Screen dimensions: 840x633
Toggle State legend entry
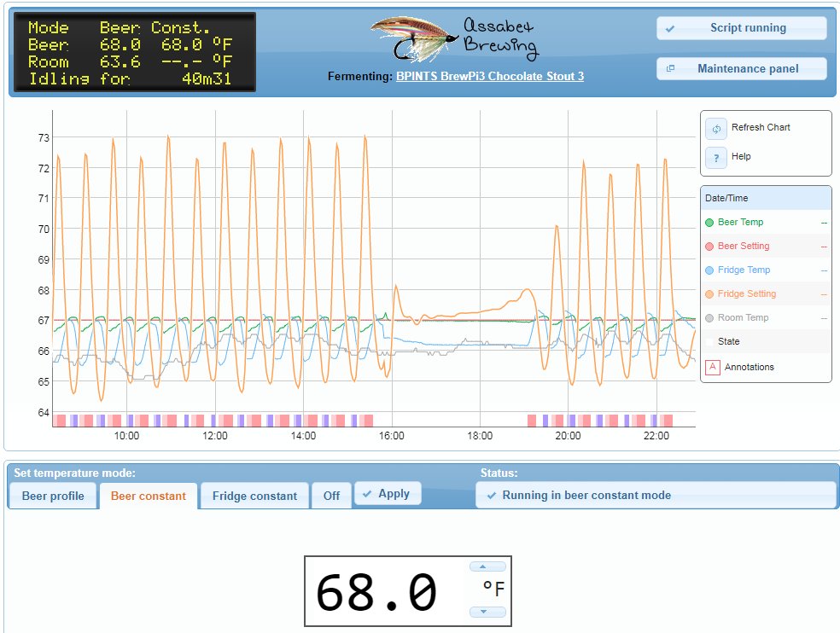pos(766,342)
